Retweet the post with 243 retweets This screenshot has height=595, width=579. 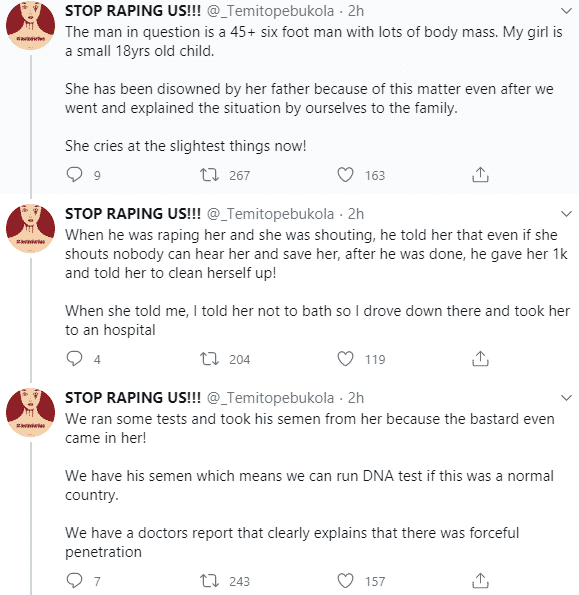tap(209, 581)
